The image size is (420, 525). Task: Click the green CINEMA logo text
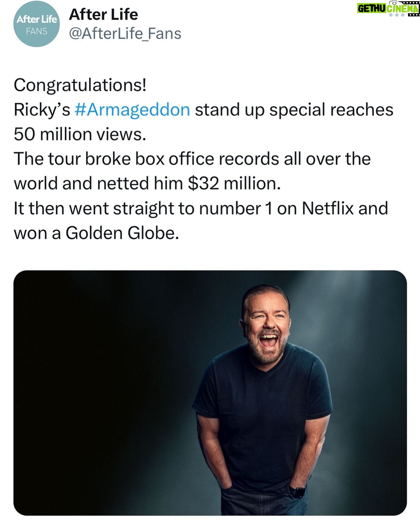(402, 9)
